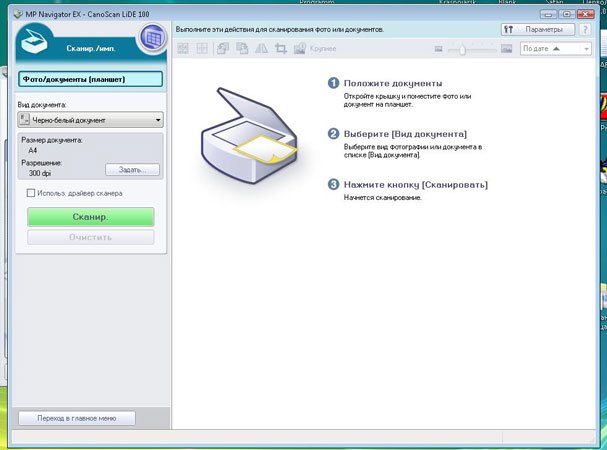Click the mirror/flip image toolbar icon

click(261, 49)
